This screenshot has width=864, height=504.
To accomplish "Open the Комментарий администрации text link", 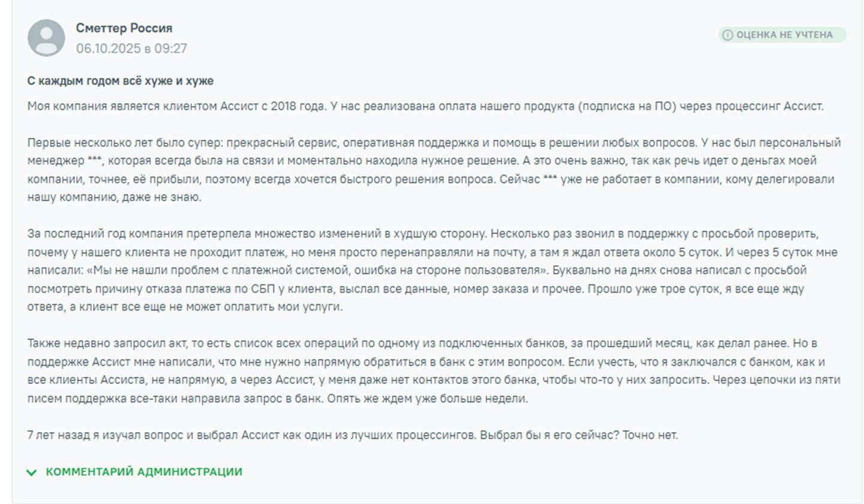I will [144, 472].
